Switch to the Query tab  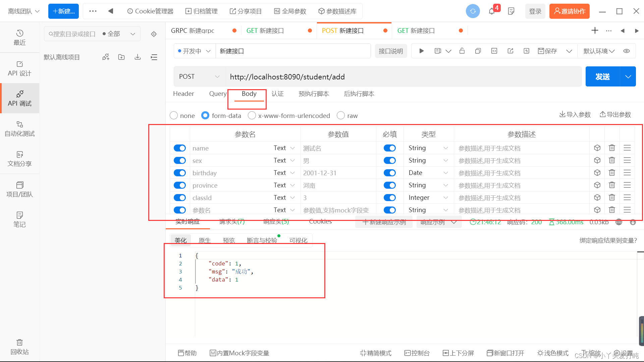[218, 94]
